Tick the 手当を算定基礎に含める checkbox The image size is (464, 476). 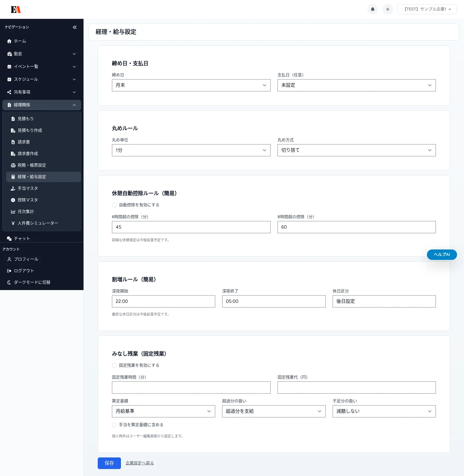point(114,425)
